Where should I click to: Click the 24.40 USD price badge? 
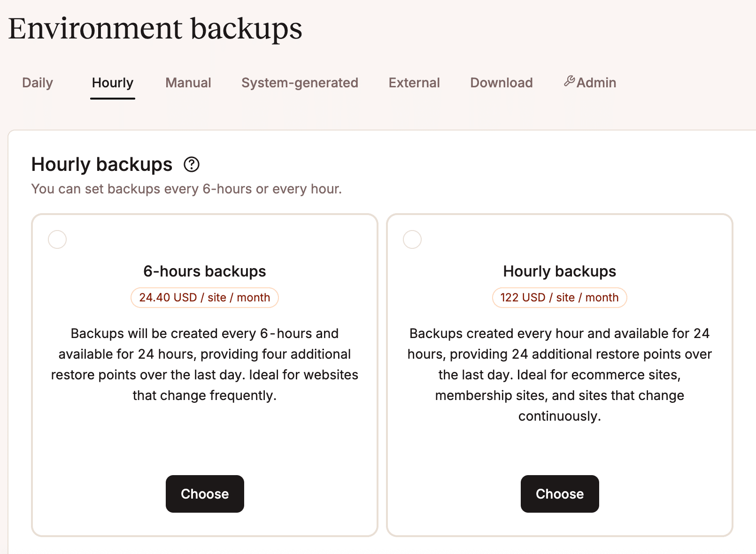[205, 297]
